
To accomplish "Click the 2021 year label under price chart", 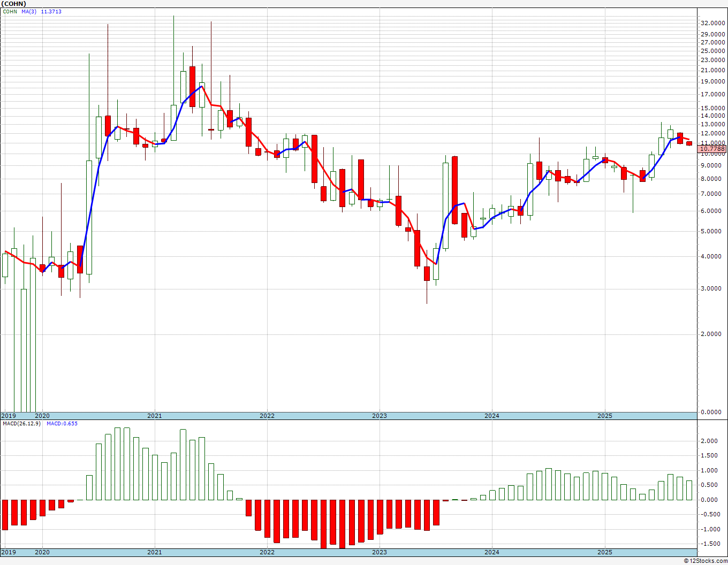I will (154, 416).
